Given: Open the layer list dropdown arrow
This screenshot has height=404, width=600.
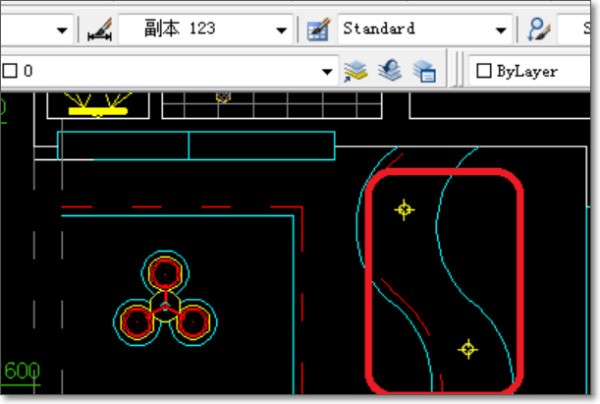Looking at the screenshot, I should pos(326,71).
